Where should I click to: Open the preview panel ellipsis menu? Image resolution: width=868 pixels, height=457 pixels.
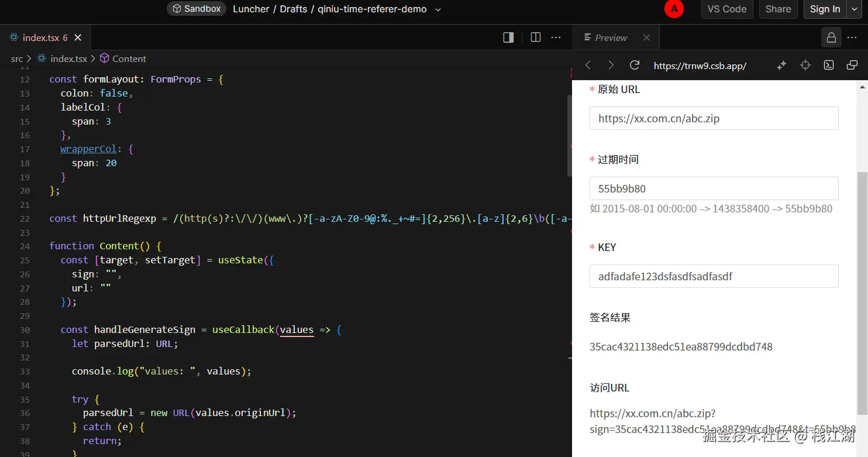click(x=852, y=37)
